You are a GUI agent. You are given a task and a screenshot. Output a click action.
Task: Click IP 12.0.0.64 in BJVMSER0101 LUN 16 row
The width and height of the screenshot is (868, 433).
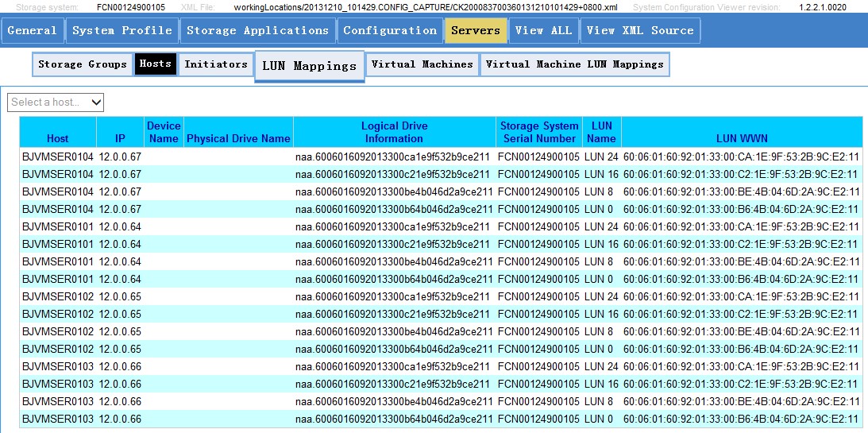[120, 244]
